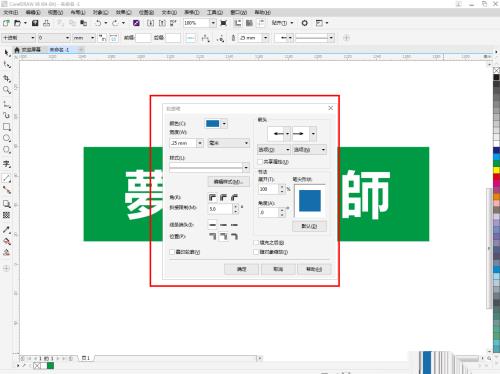
Task: Click the Cancel button in dialog
Action: click(x=278, y=269)
